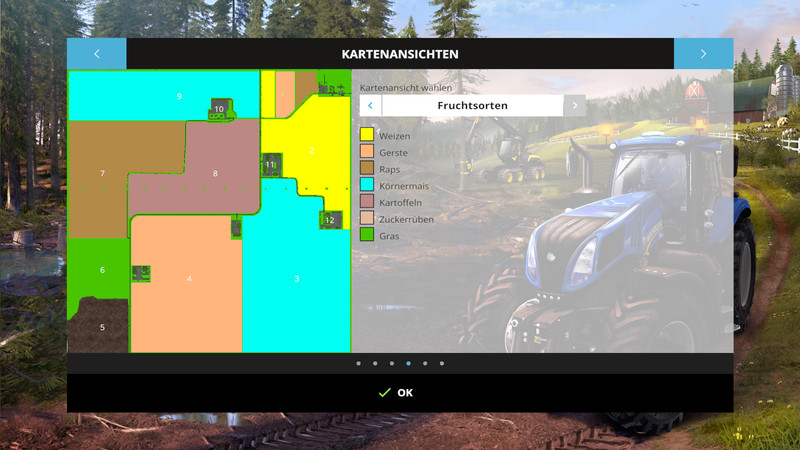
Task: Click the green checkmark icon next to OK
Action: click(384, 393)
